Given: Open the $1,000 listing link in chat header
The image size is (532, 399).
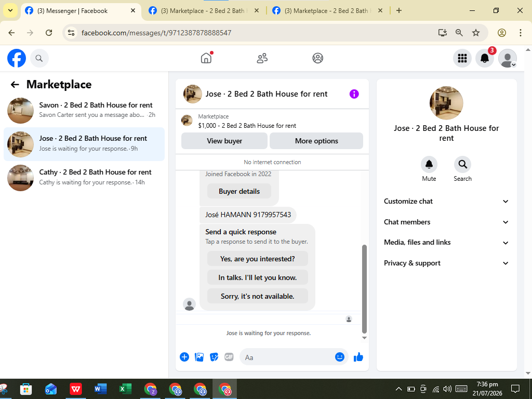Looking at the screenshot, I should [247, 126].
